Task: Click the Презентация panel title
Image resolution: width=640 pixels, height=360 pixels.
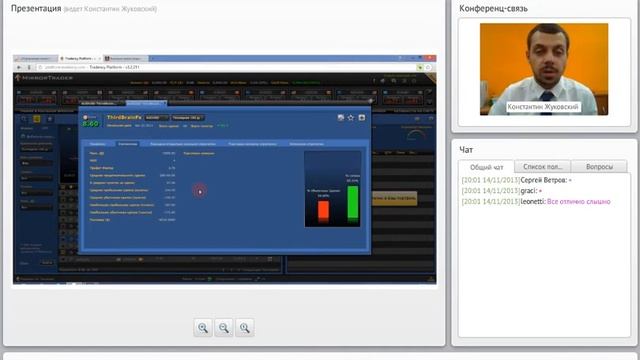Action: point(36,8)
